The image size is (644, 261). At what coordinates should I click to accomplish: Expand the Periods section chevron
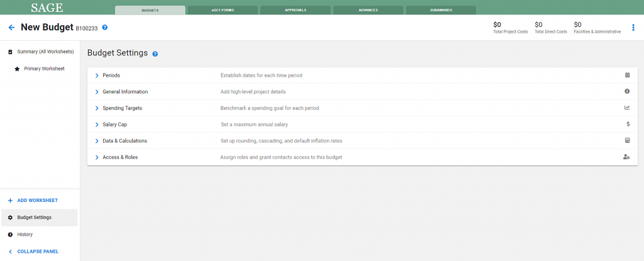coord(97,75)
